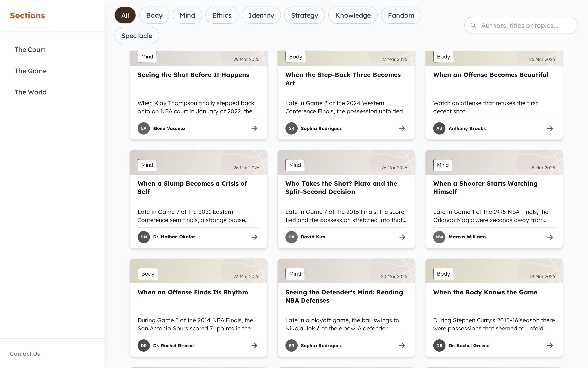Click author name Anthony Brooks
Viewport: 588px width, 368px height.
point(467,128)
